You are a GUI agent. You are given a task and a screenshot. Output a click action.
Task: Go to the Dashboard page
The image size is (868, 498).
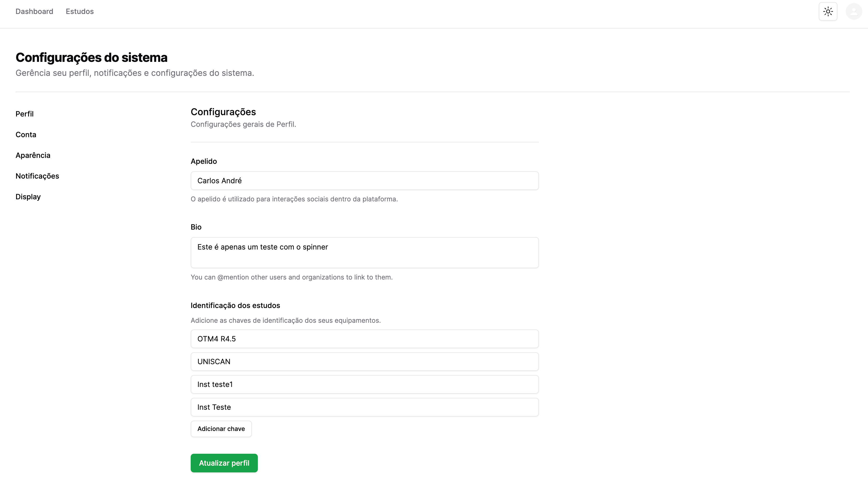[x=34, y=12]
